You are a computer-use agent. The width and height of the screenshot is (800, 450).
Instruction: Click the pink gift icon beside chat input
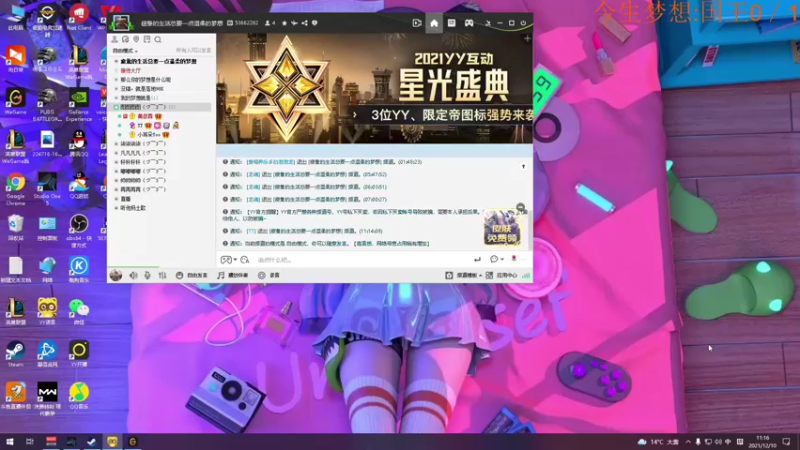coord(514,259)
